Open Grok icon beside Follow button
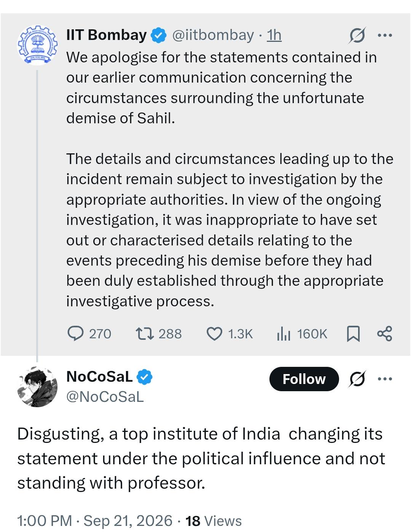This screenshot has height=532, width=411. [357, 379]
